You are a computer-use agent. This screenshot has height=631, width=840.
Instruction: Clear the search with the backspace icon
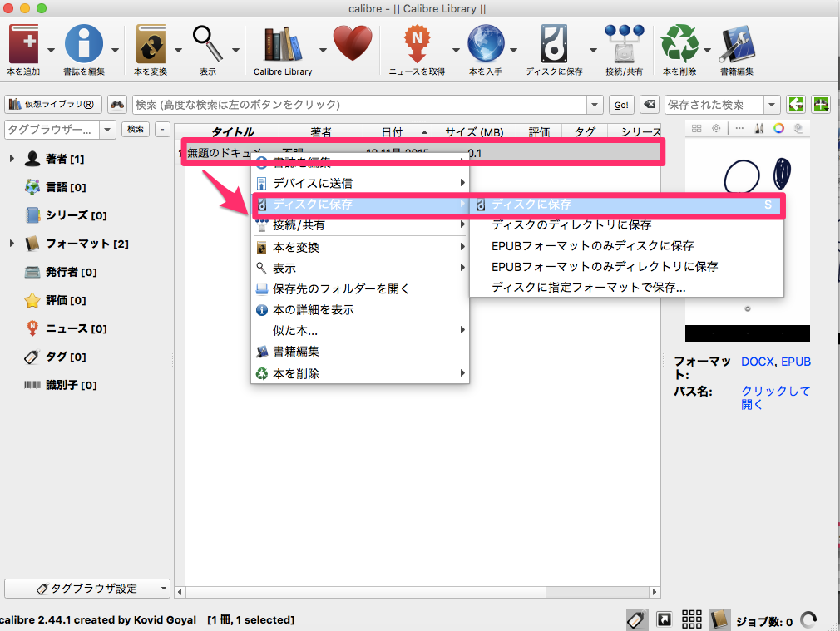click(650, 105)
